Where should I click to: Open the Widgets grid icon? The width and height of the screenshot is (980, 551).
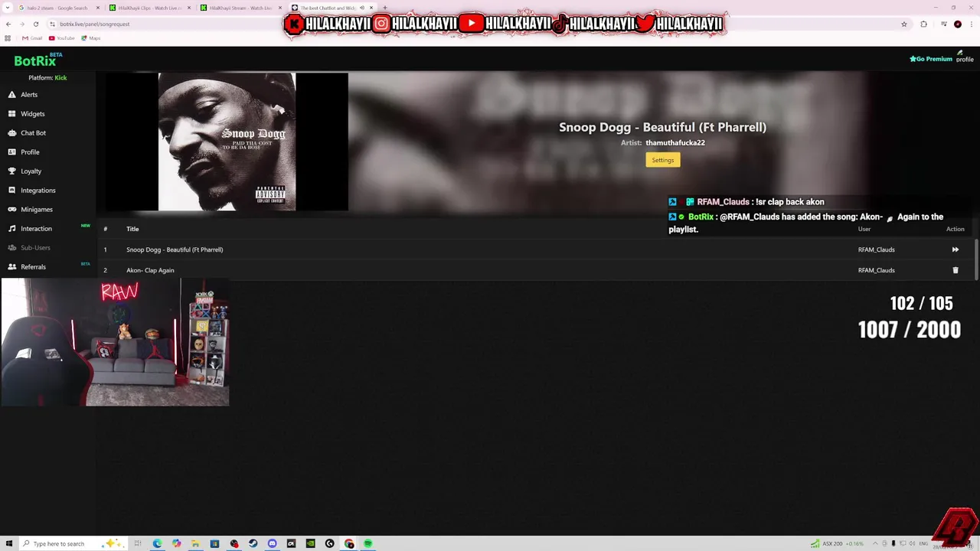point(12,114)
